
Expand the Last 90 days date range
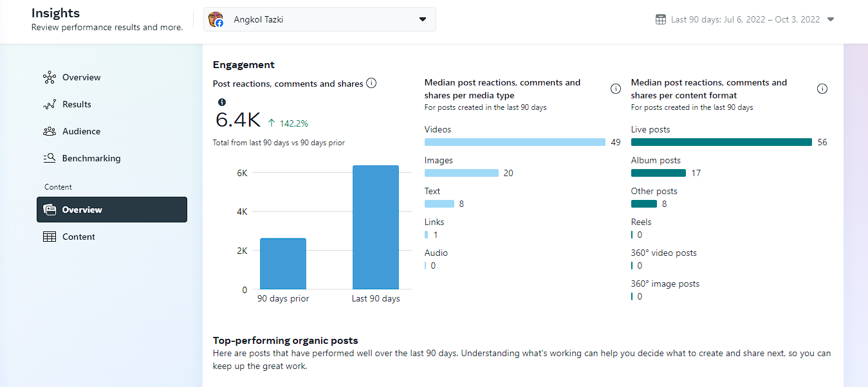tap(830, 19)
